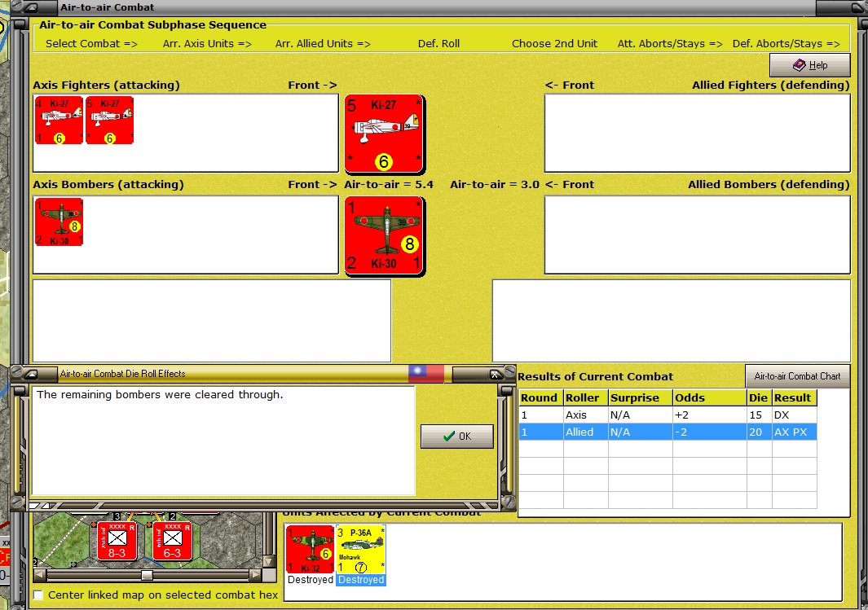
Task: Click the Air-to-air = 3.0 value
Action: (x=495, y=185)
